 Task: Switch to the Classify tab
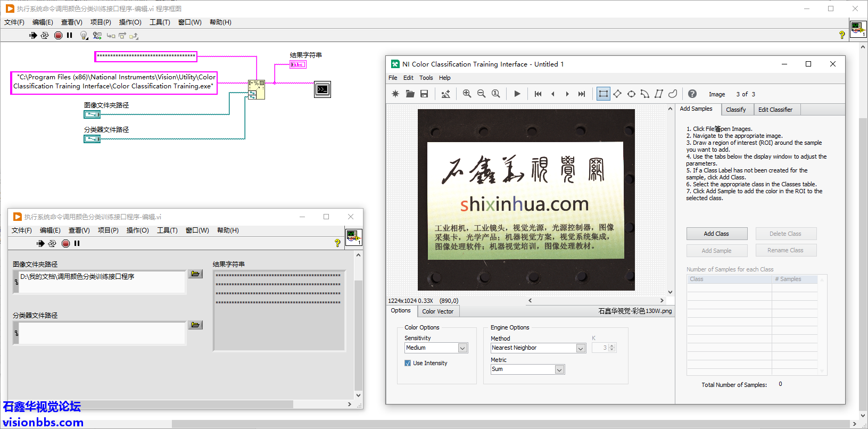coord(735,110)
